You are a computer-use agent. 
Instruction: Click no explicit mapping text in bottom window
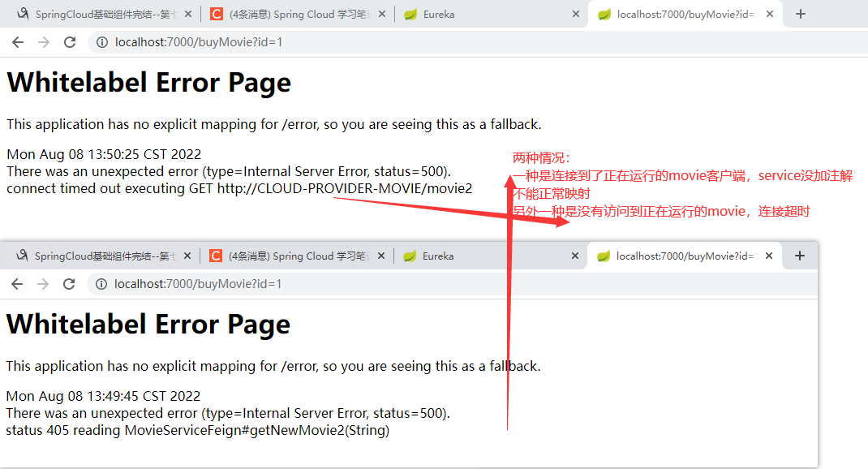273,366
